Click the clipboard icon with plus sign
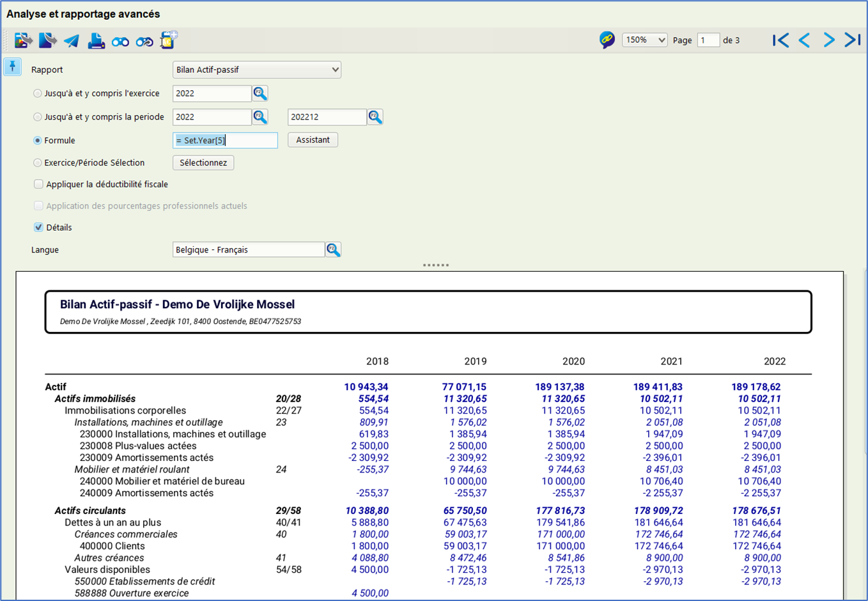 tap(169, 40)
